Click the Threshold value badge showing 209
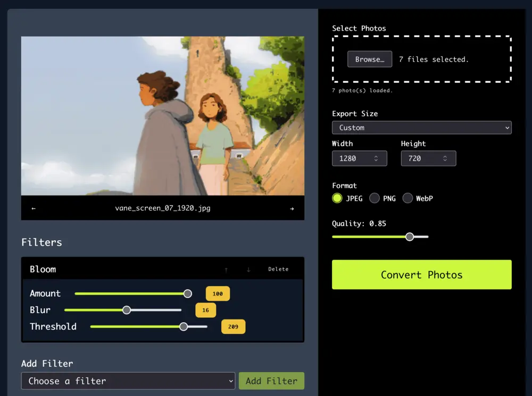 tap(233, 326)
